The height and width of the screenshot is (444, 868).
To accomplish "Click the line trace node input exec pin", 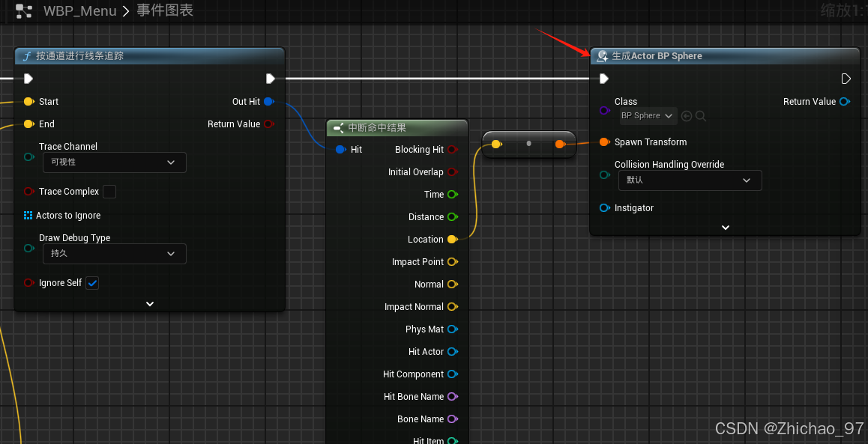I will click(28, 79).
